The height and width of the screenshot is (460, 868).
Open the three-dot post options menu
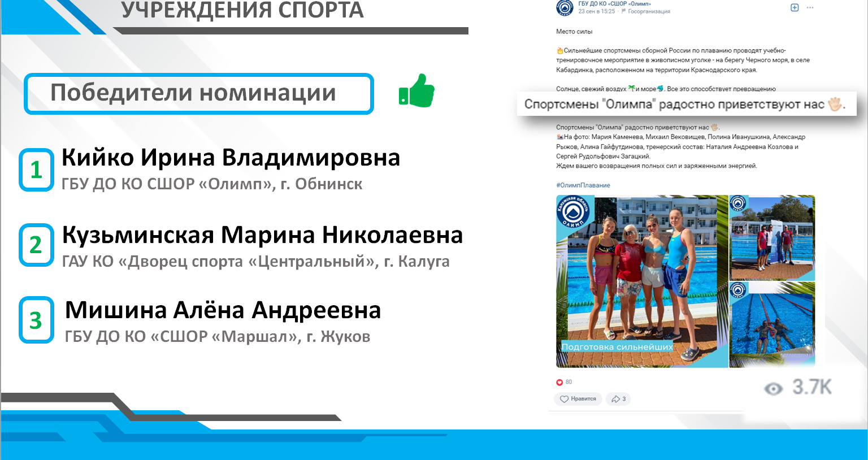[810, 8]
